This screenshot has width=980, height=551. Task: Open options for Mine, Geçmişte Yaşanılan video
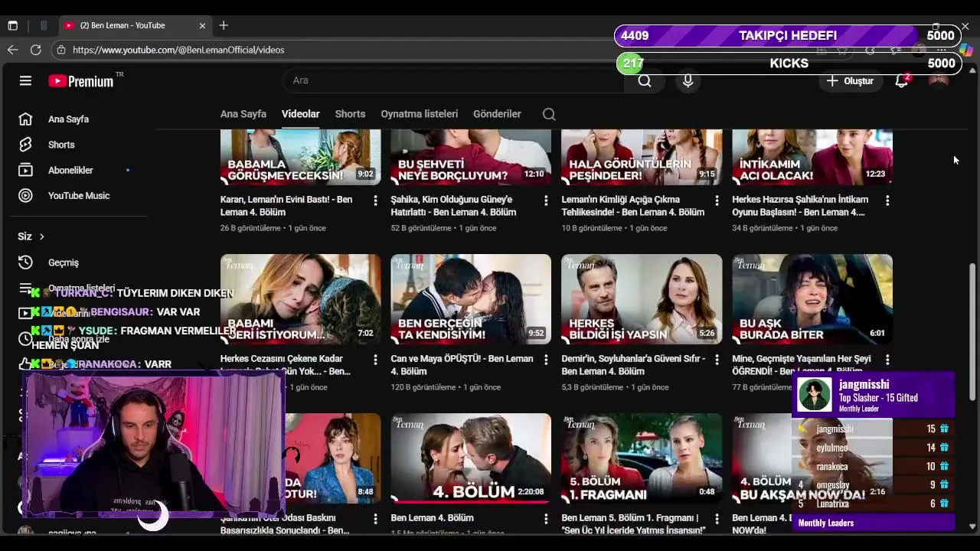pyautogui.click(x=887, y=360)
